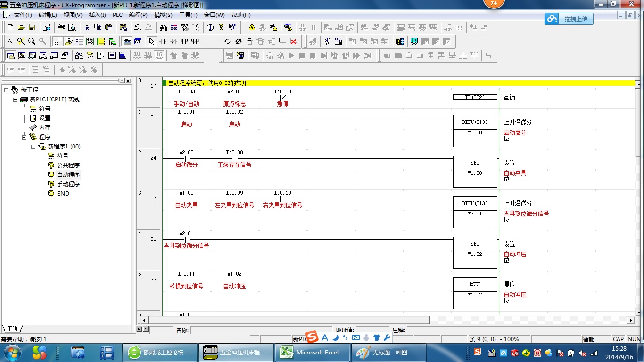This screenshot has height=362, width=644.
Task: Click the 拖拽上传 button
Action: click(x=569, y=19)
